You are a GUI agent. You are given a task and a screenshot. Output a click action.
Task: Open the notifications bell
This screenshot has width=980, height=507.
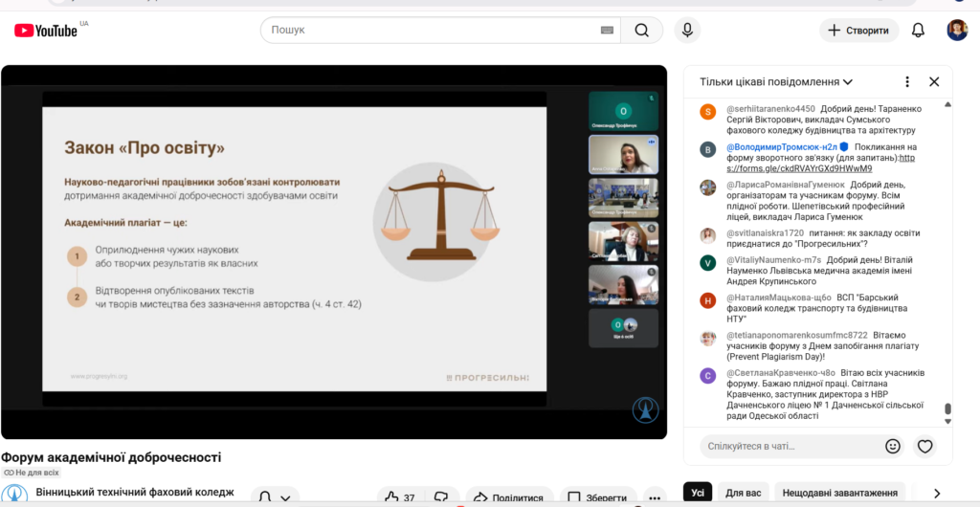tap(918, 31)
